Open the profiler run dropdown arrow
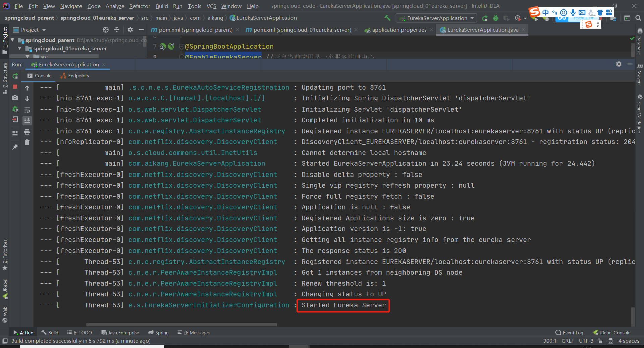 coord(525,18)
